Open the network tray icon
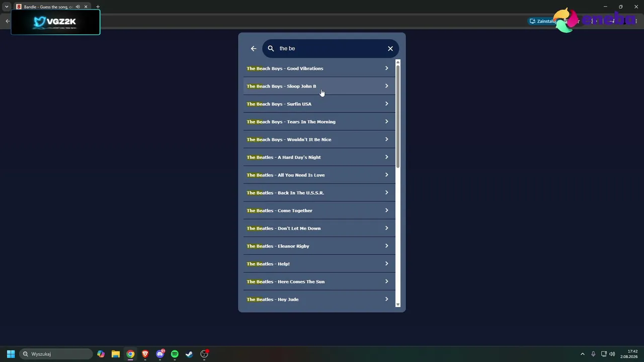The height and width of the screenshot is (362, 644). click(x=604, y=354)
